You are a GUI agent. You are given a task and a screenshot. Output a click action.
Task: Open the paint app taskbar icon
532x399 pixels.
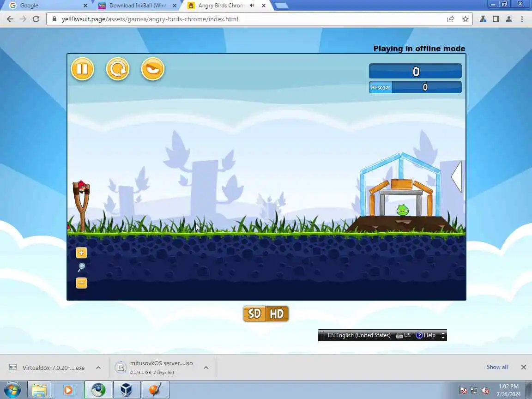(155, 390)
